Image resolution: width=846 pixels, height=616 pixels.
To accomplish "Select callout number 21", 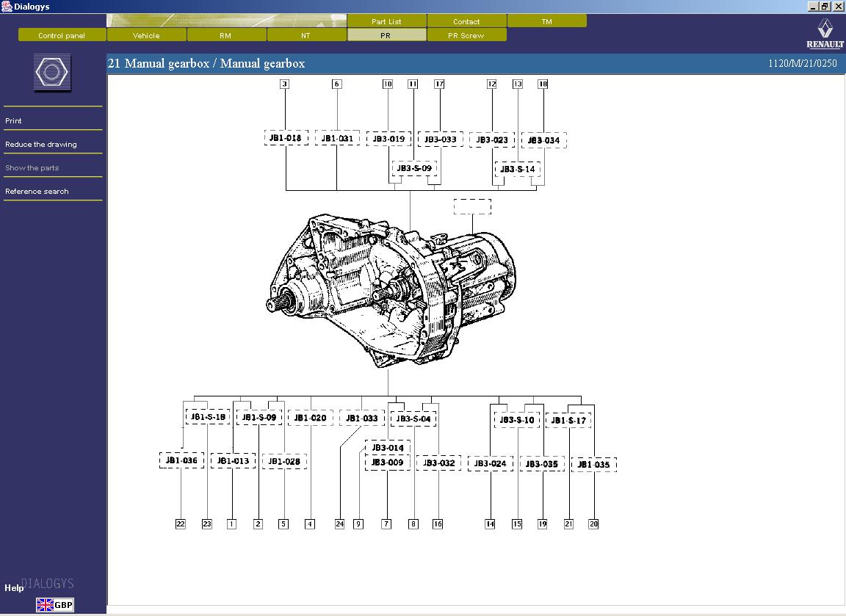I will point(568,523).
